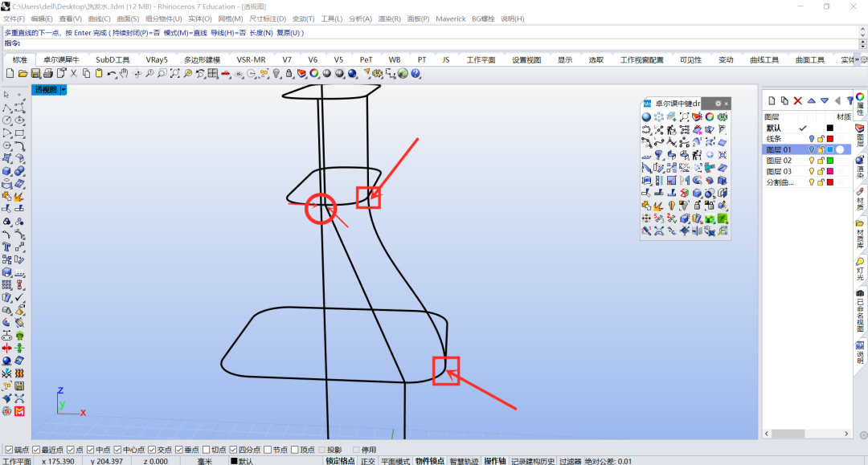This screenshot has height=465, width=868.
Task: Select the pointer tool in left sidebar
Action: [x=6, y=95]
